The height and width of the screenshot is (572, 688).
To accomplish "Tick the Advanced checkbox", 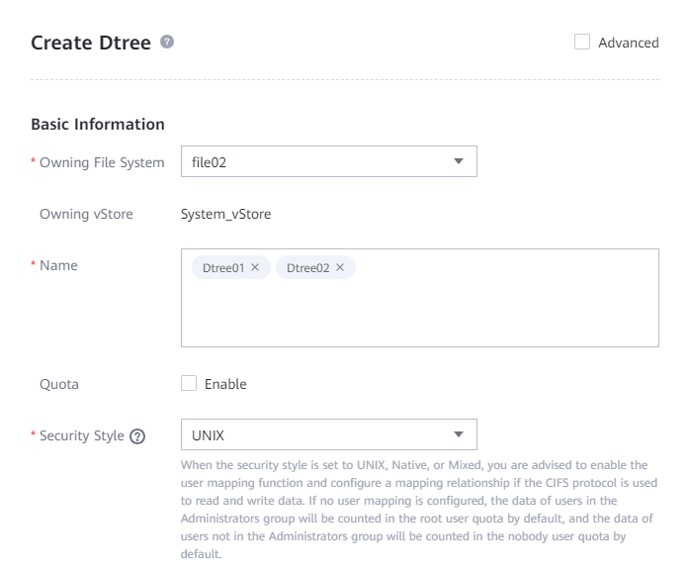I will [582, 42].
